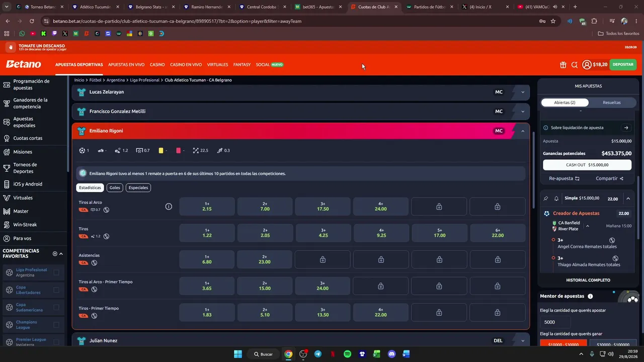
Task: Switch to the Resueltas bets toggle
Action: 611,103
